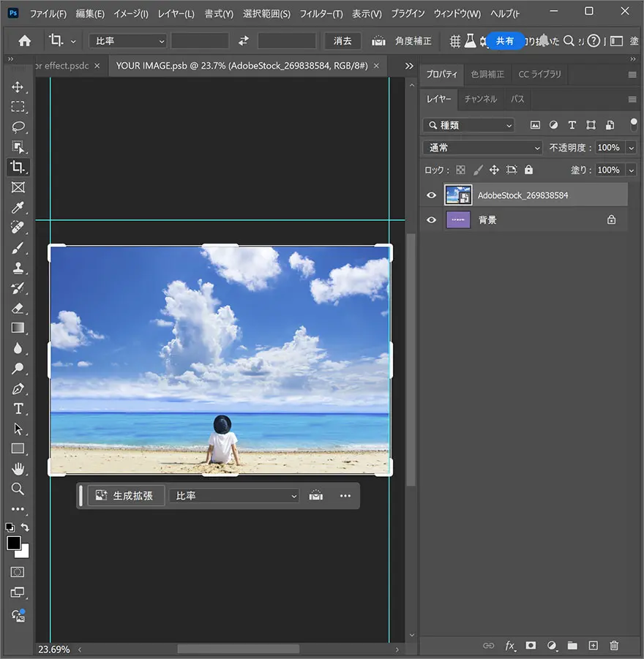Switch to the パス tab
Viewport: 644px width, 659px height.
[x=517, y=99]
